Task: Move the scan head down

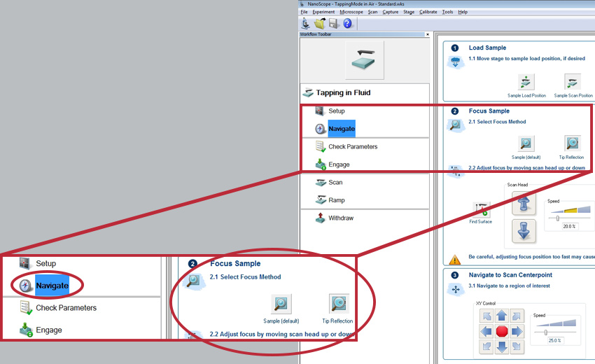Action: [524, 230]
